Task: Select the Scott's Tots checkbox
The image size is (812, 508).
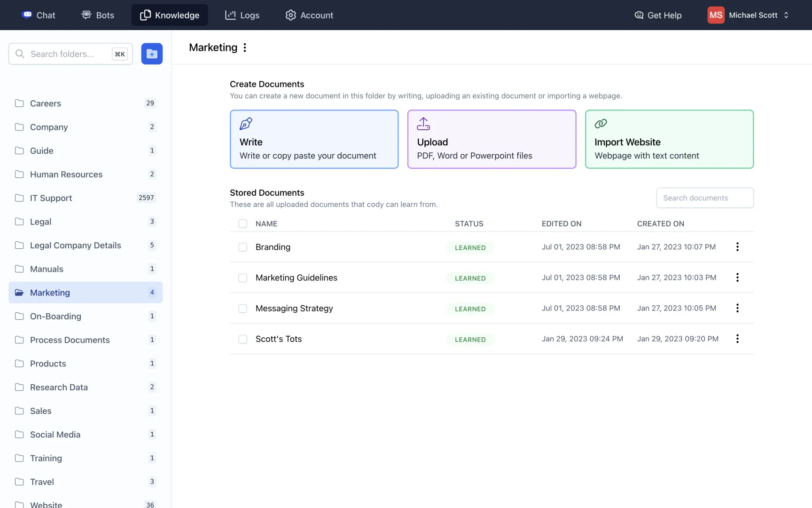Action: pos(242,339)
